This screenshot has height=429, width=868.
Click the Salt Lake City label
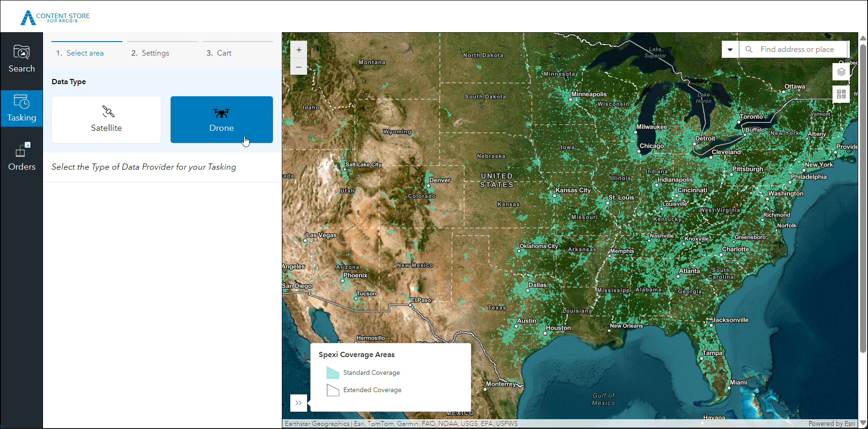pyautogui.click(x=363, y=164)
